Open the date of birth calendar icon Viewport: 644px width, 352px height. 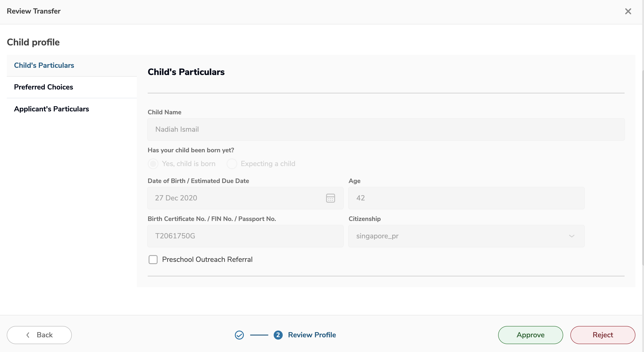[330, 198]
